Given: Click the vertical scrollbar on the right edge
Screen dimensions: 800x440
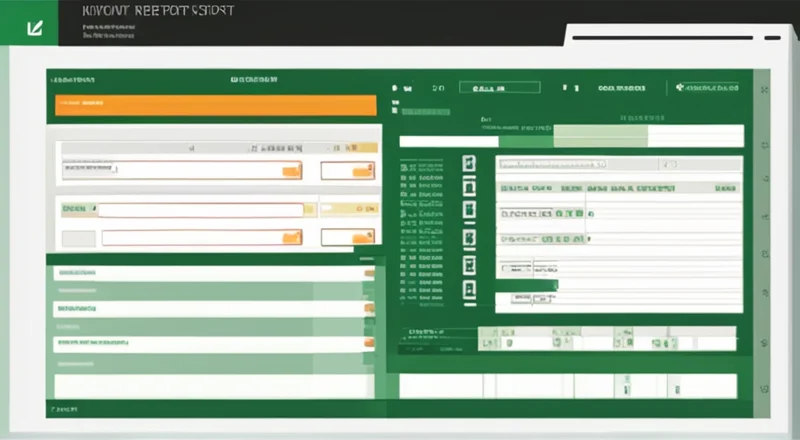Looking at the screenshot, I should (761, 240).
